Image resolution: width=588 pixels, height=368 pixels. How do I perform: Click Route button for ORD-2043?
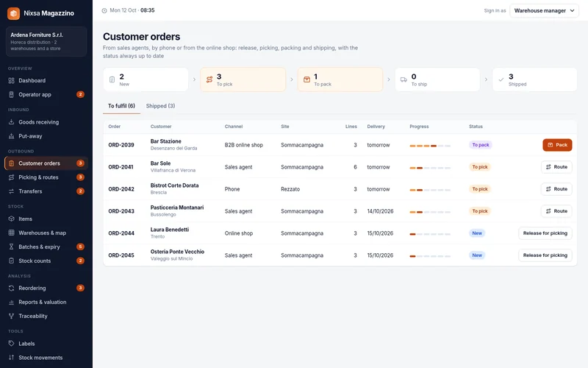coord(556,211)
